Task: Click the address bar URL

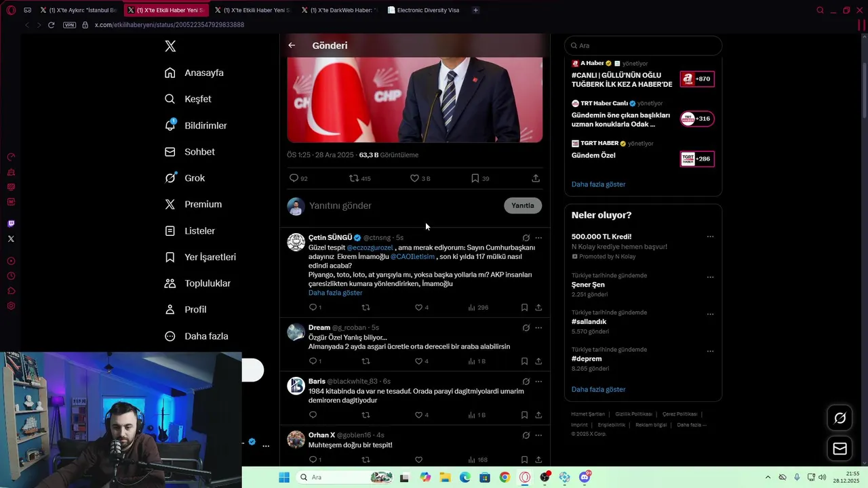Action: coord(170,25)
